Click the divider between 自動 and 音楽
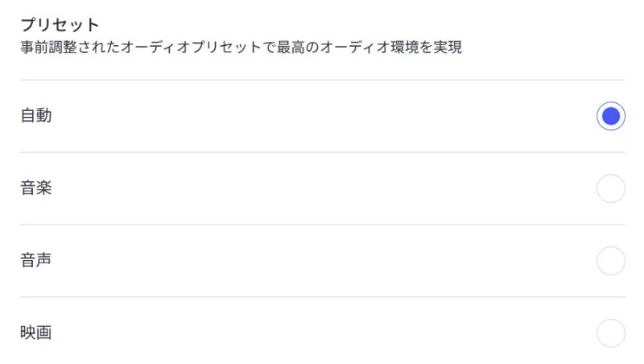This screenshot has height=364, width=644. tap(322, 152)
